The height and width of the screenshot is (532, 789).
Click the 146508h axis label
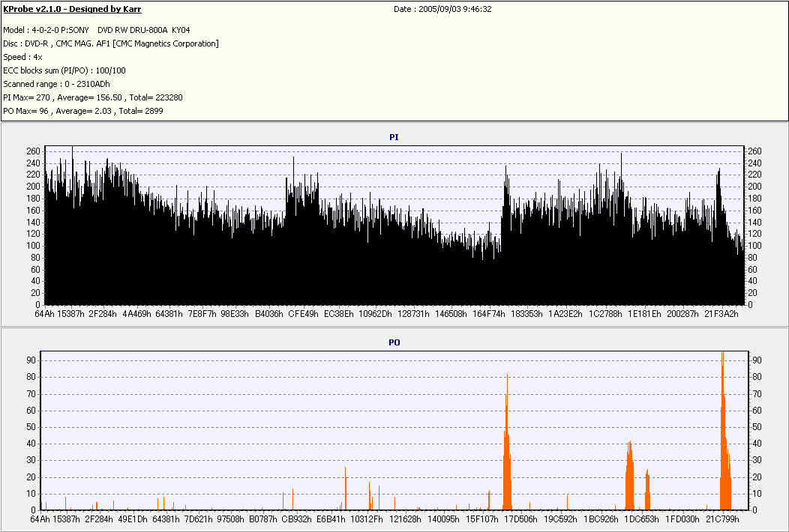tap(451, 314)
